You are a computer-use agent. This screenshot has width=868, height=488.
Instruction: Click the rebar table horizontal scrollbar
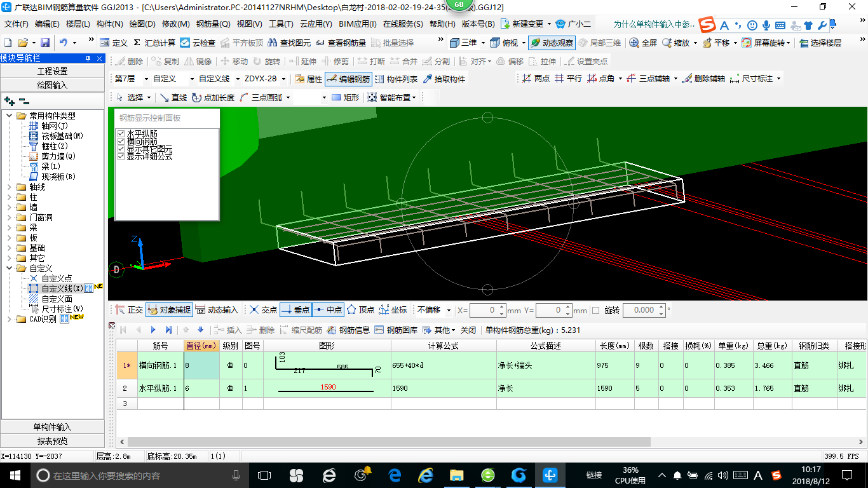[x=389, y=442]
